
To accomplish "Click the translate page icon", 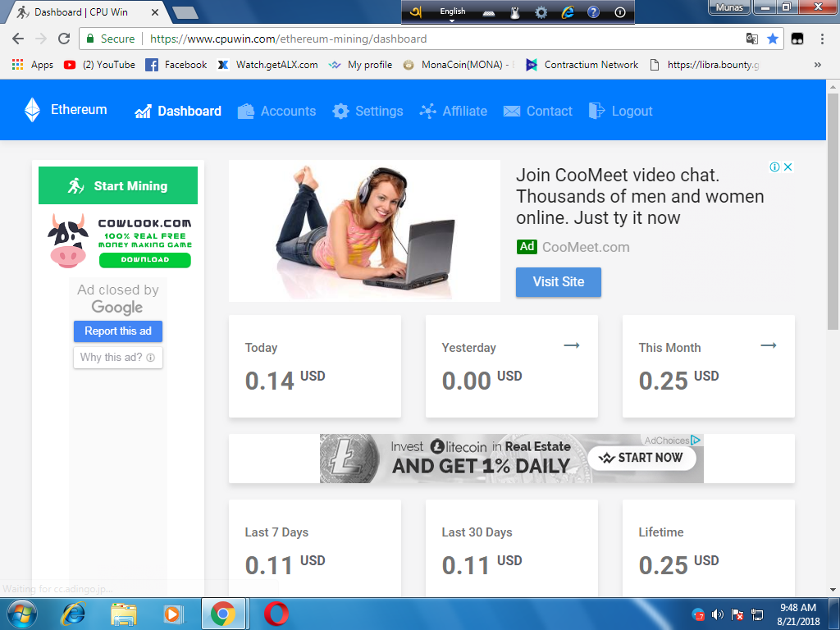I will (x=751, y=39).
